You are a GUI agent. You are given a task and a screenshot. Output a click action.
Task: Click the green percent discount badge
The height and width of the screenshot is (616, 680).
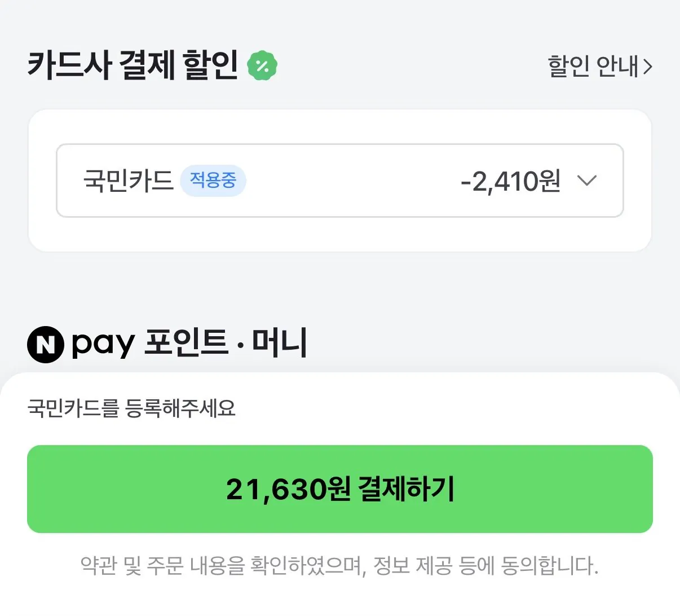(x=262, y=66)
